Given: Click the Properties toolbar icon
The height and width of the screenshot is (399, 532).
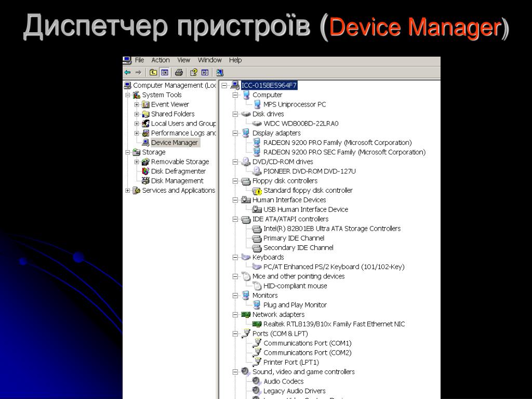Looking at the screenshot, I should click(194, 72).
